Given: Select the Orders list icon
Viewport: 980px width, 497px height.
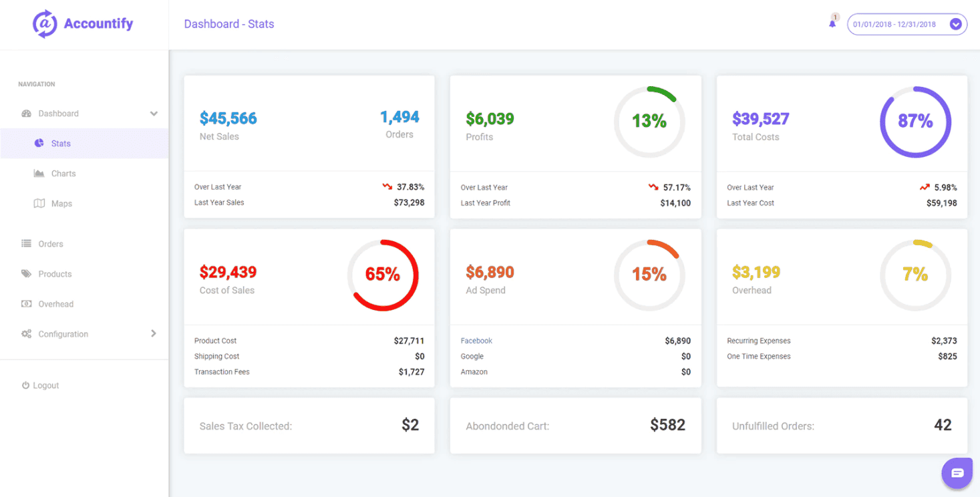Looking at the screenshot, I should pos(25,243).
